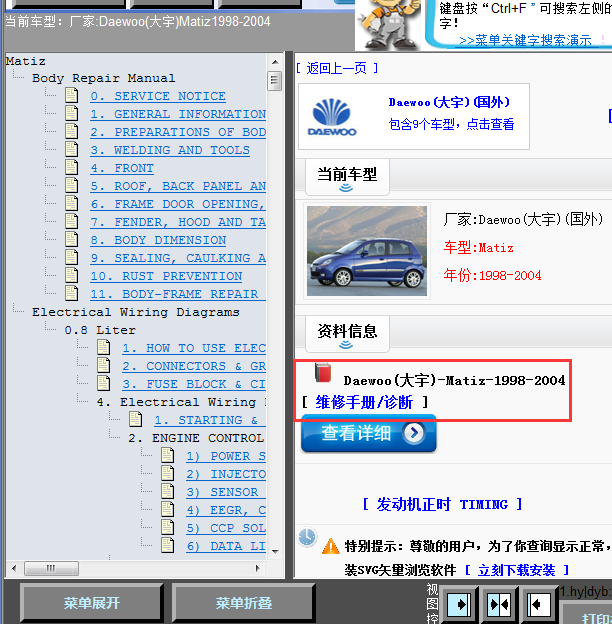
Task: Click the 菜单展开 expand menu button
Action: coord(92,603)
